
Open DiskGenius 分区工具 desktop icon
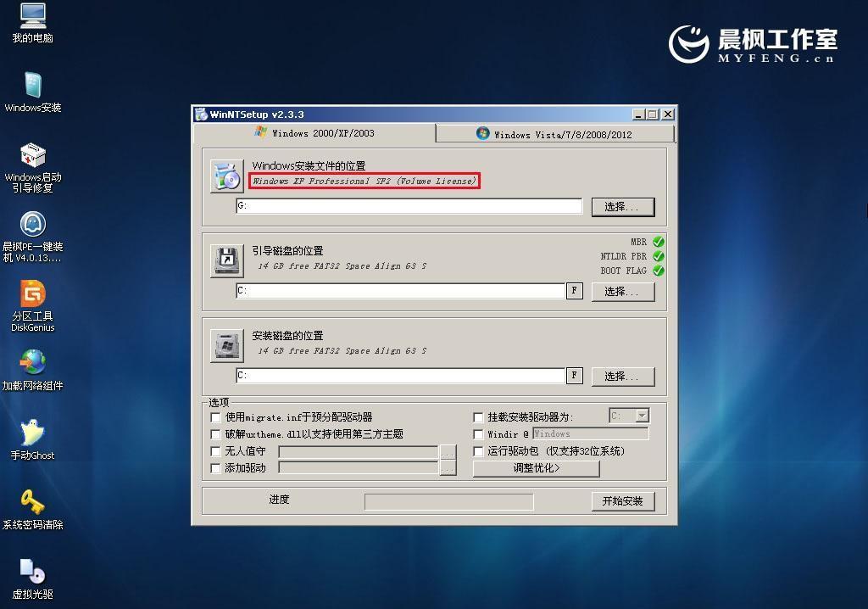point(33,306)
